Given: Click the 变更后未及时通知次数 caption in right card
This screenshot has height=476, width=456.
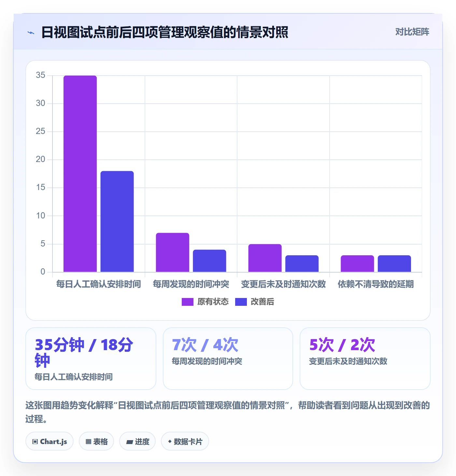Looking at the screenshot, I should [348, 361].
